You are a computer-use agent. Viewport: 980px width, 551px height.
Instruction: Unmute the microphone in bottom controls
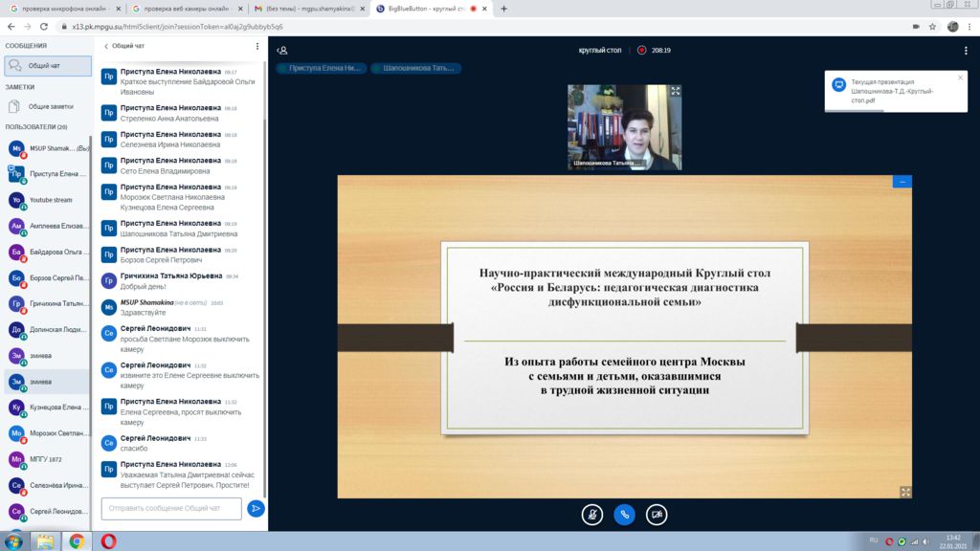coord(592,514)
